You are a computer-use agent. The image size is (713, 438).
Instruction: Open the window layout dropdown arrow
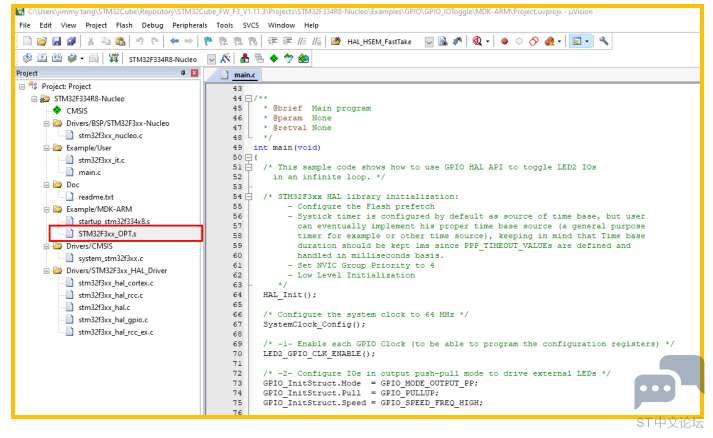[x=587, y=41]
